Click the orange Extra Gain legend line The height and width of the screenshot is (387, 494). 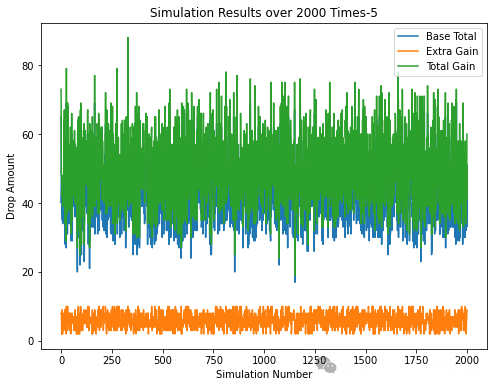click(x=408, y=51)
